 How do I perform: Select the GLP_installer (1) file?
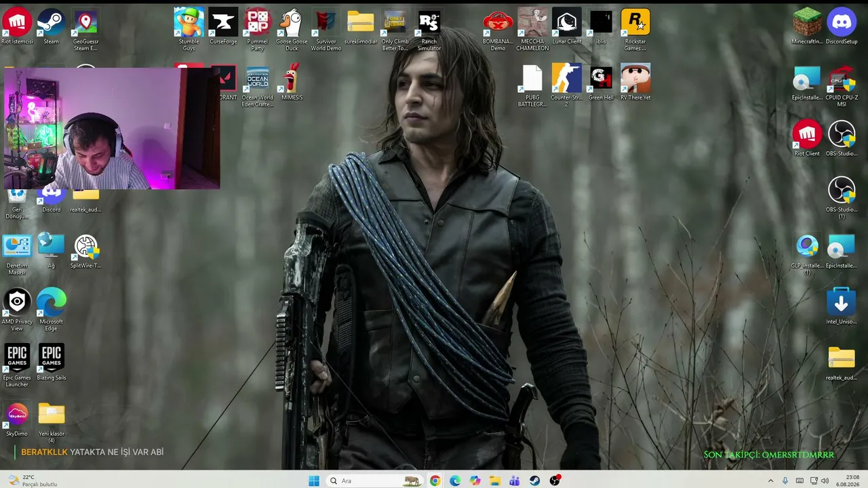point(807,254)
